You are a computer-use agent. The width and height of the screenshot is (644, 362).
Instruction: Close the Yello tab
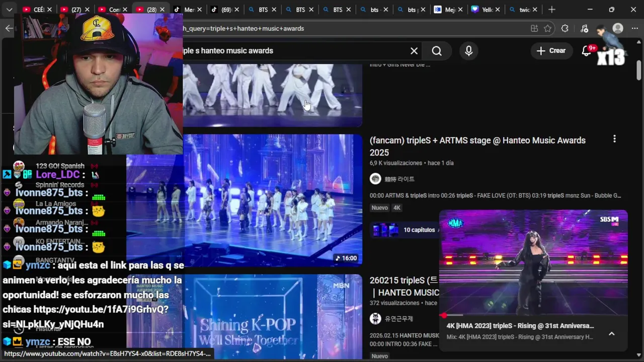click(498, 10)
